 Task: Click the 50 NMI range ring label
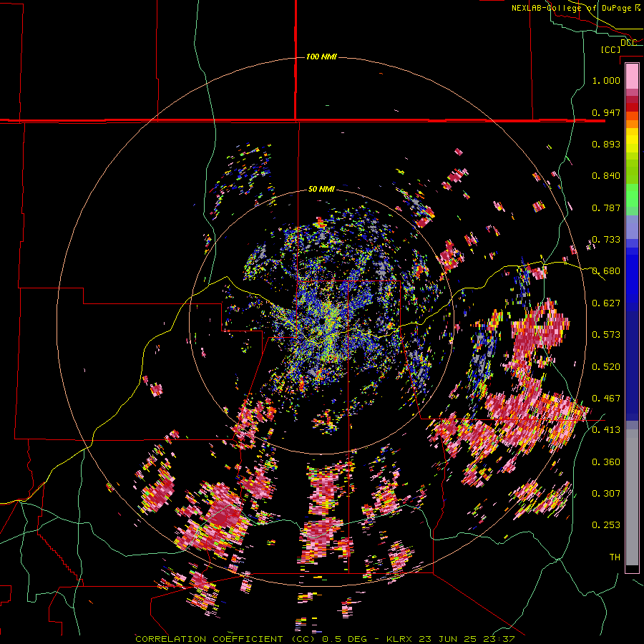pos(321,189)
